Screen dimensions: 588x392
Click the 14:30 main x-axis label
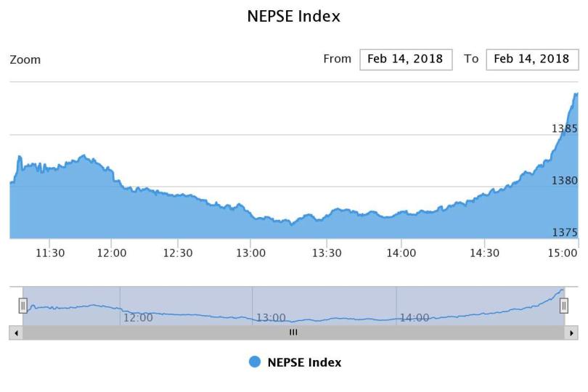pos(485,253)
